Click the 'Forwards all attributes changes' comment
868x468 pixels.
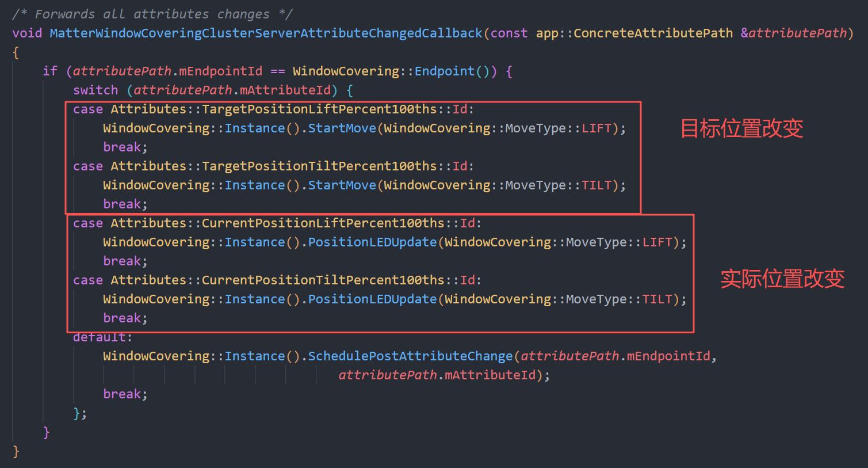[x=152, y=14]
